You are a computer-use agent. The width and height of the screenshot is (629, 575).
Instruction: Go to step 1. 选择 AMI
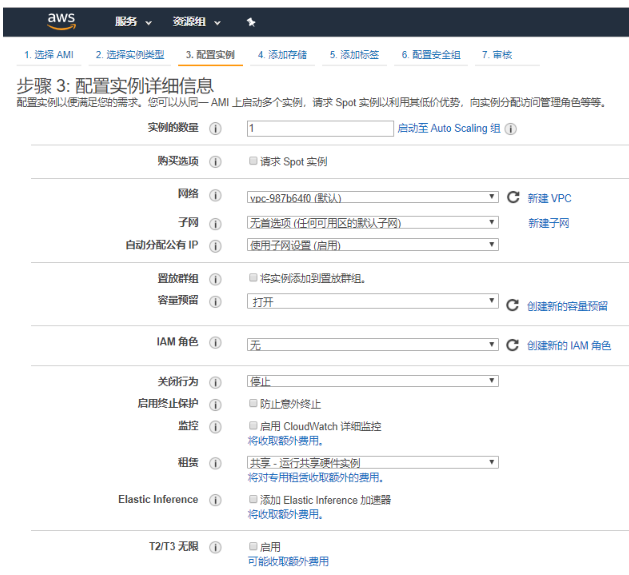(49, 55)
